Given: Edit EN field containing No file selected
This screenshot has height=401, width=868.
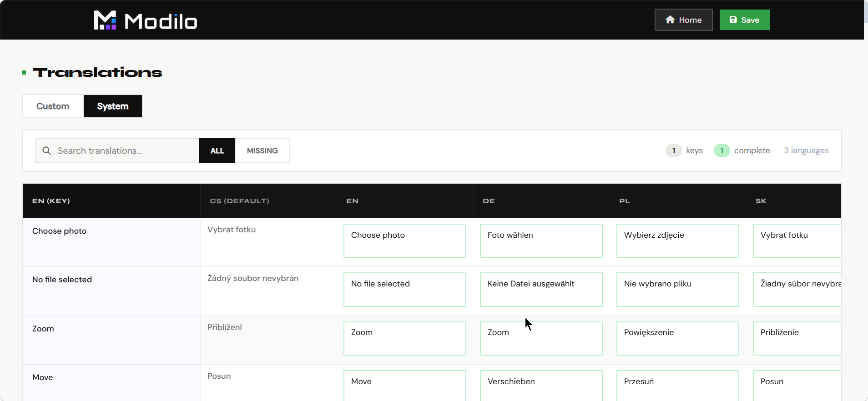Looking at the screenshot, I should [405, 290].
